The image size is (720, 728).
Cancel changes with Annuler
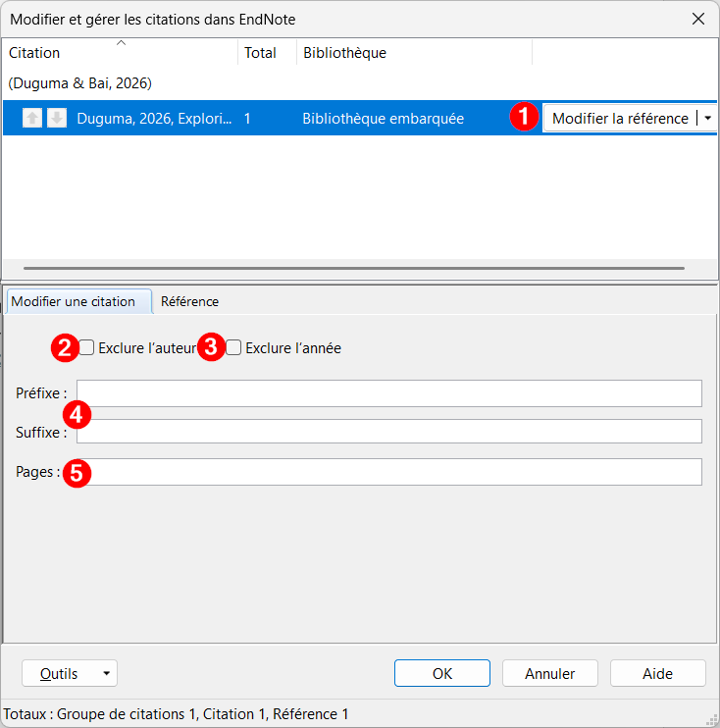pyautogui.click(x=550, y=673)
